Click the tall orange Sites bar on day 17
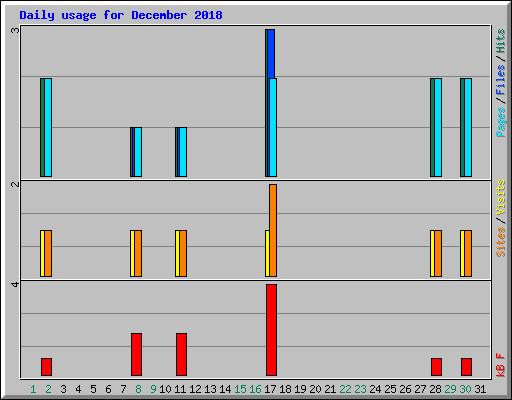The width and height of the screenshot is (512, 400). coord(273,230)
